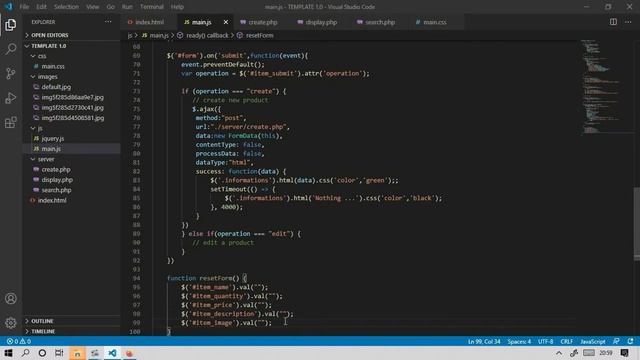Click the taskbar search icon
Screen dimensions: 640x360
25,353
